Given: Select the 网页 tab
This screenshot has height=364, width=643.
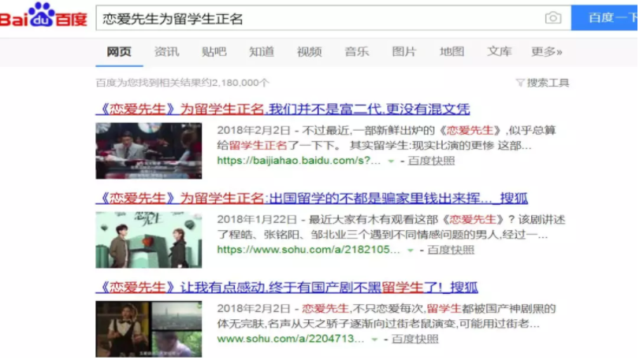Looking at the screenshot, I should 119,52.
